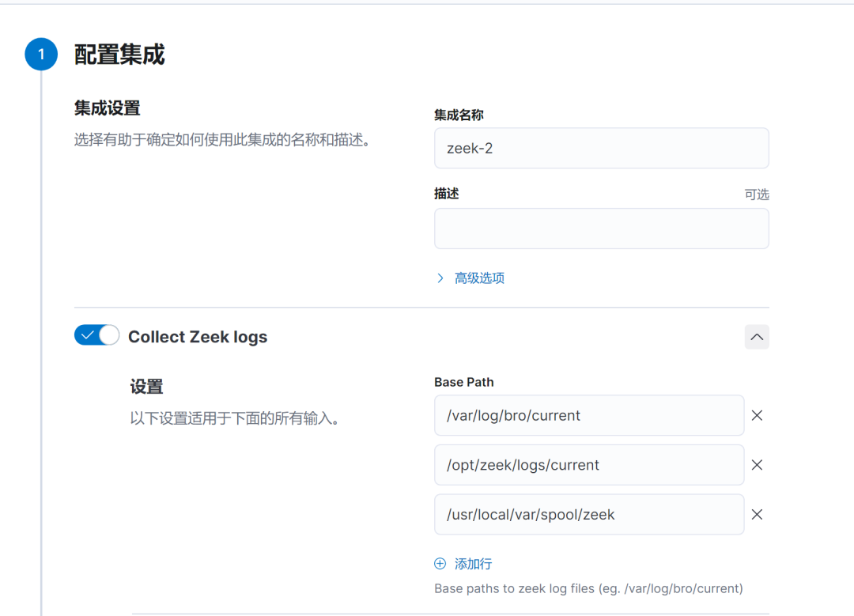Viewport: 854px width, 616px height.
Task: Click the 集成设置 section title
Action: [108, 108]
